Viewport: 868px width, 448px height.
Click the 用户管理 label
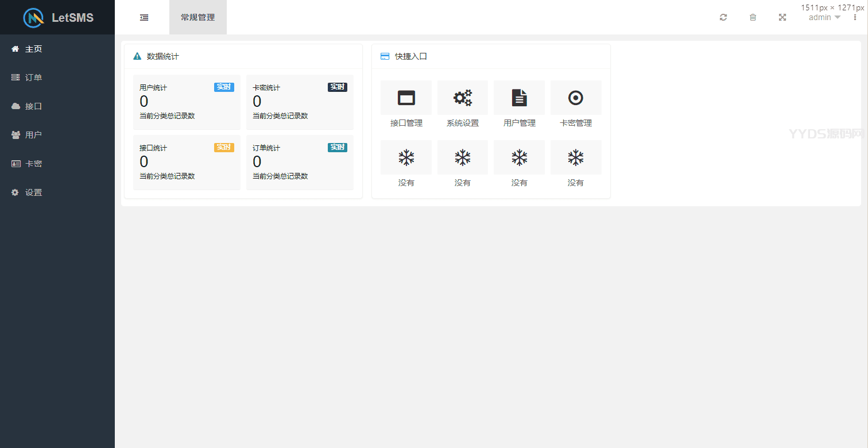520,123
